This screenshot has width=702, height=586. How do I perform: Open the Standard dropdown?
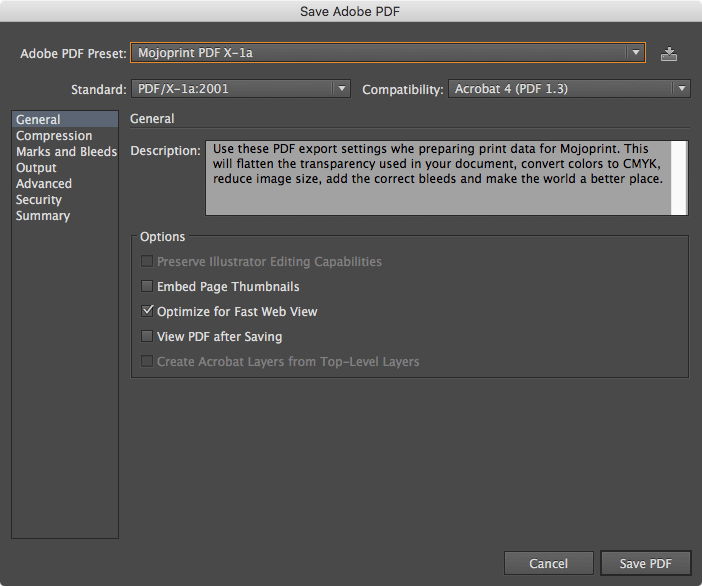pos(240,89)
